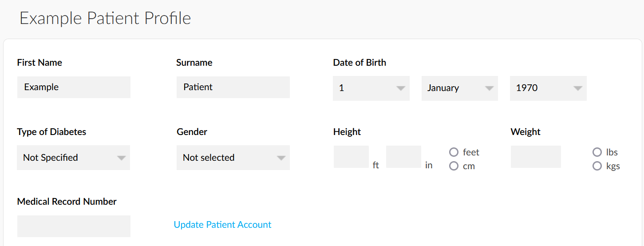This screenshot has width=644, height=246.
Task: Choose kgs as the weight unit
Action: tap(597, 167)
